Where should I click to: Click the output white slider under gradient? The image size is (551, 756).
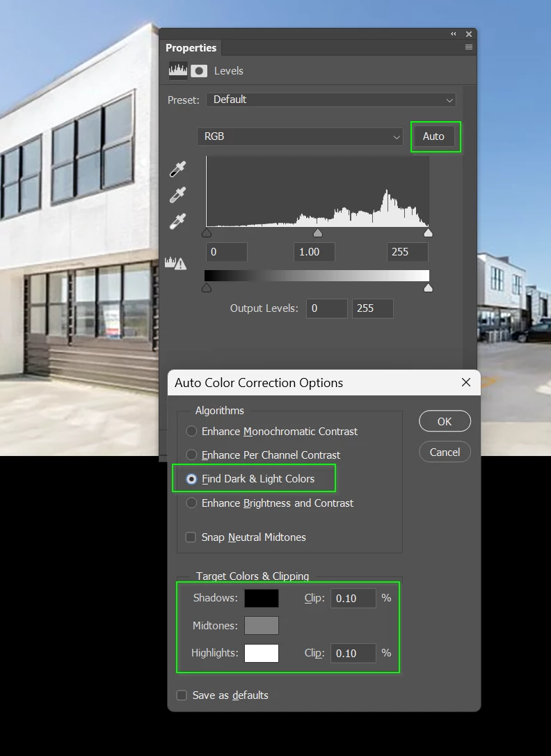pos(428,288)
